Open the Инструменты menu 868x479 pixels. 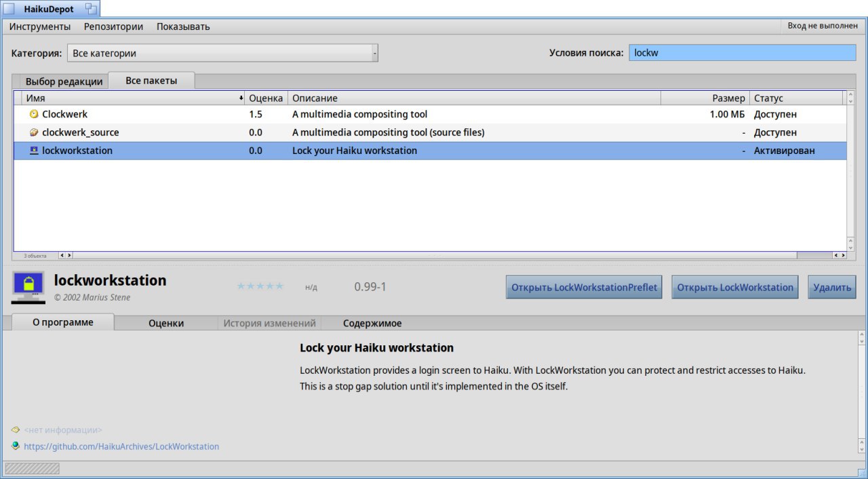[x=40, y=26]
